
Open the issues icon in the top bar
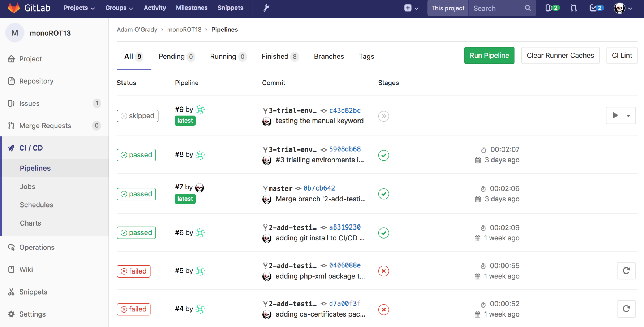point(552,8)
